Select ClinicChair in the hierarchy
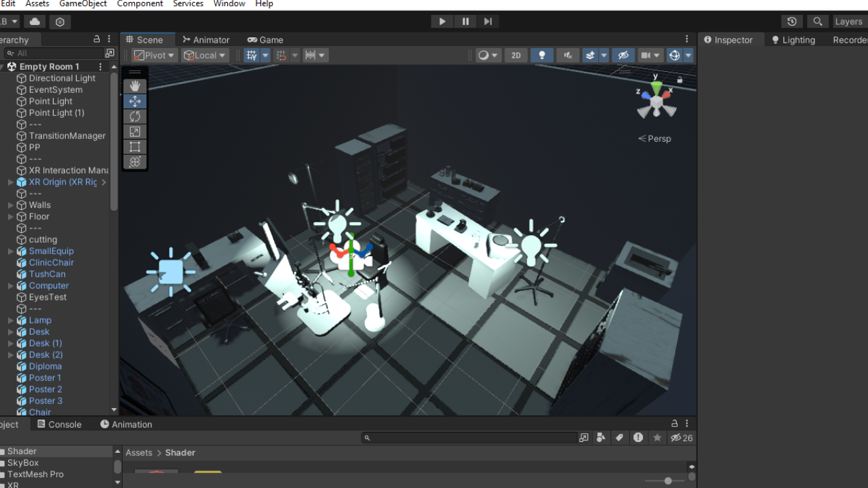This screenshot has width=868, height=488. tap(51, 262)
